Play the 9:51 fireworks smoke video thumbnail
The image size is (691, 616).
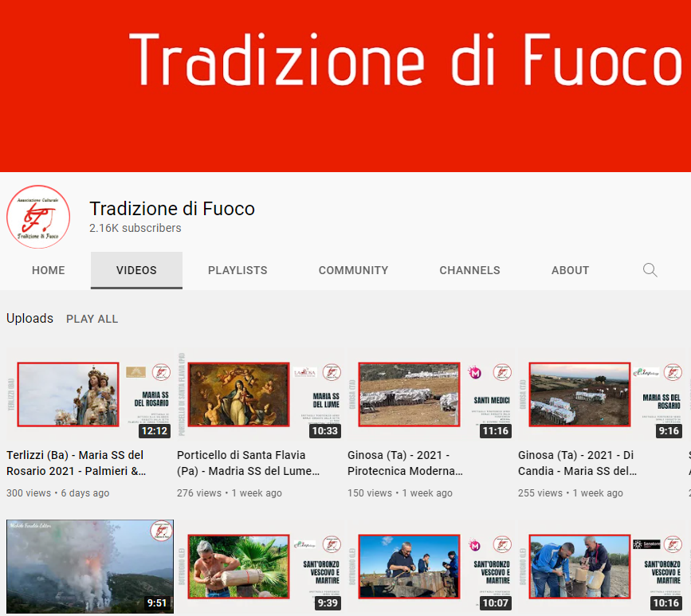[x=90, y=567]
